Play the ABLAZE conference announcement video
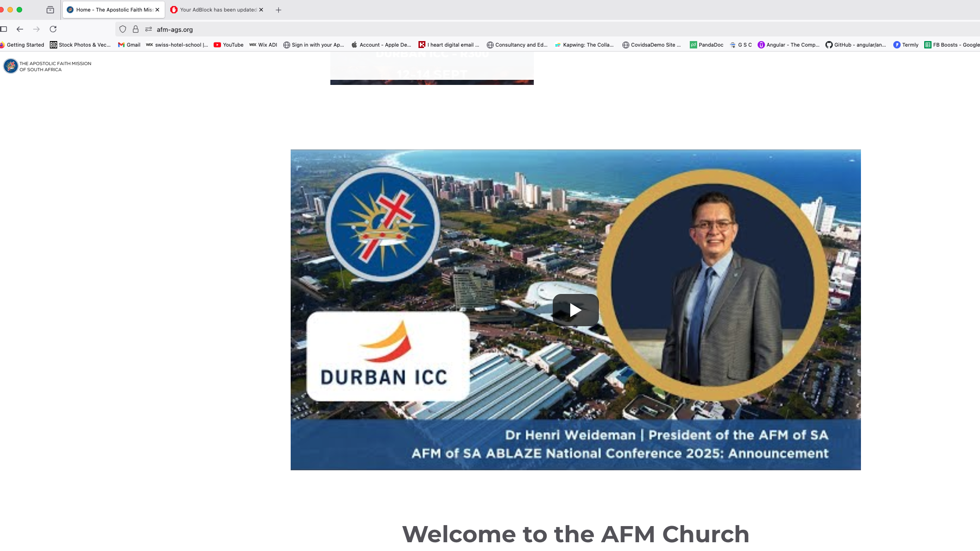 (x=575, y=310)
